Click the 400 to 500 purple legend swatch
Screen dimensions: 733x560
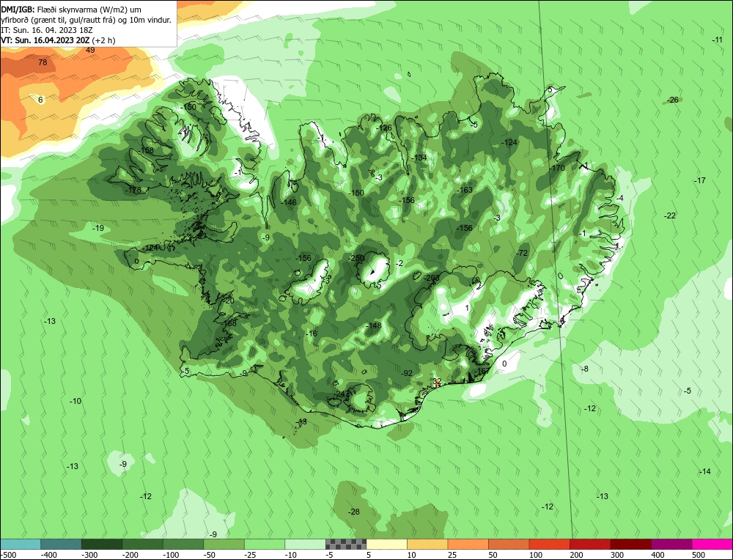[671, 544]
